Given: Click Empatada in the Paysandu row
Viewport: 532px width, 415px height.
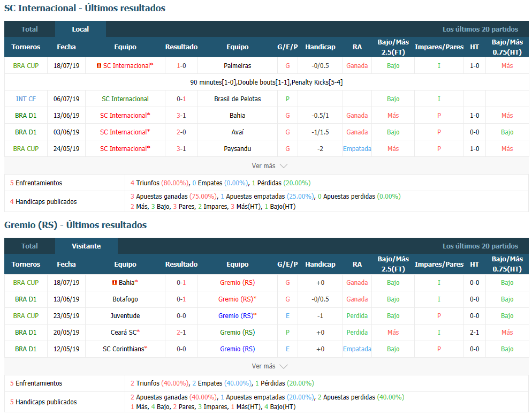Looking at the screenshot, I should [357, 149].
